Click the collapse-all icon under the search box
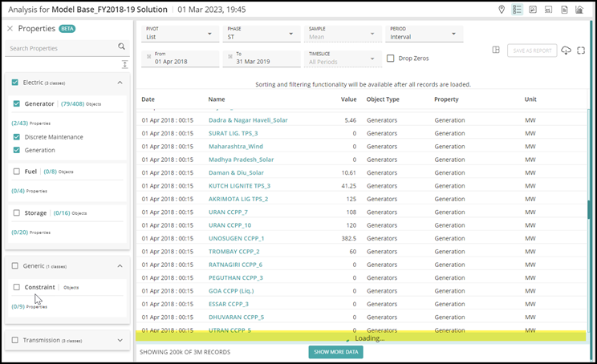597x364 pixels. click(124, 64)
